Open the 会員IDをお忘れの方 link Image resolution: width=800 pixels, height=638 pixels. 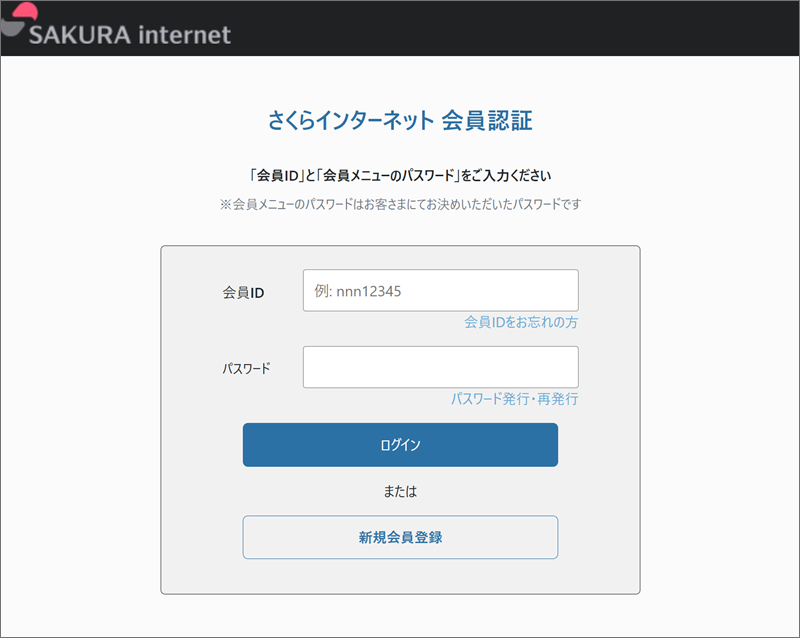click(x=521, y=322)
